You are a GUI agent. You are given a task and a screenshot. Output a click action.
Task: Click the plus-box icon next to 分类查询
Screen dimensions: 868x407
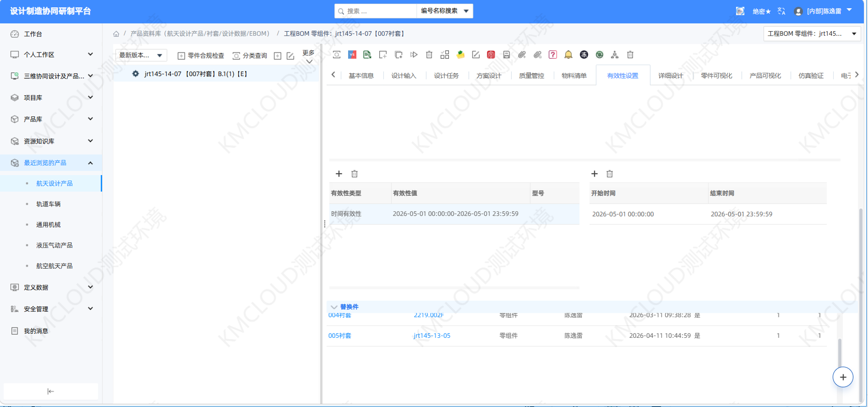click(278, 56)
